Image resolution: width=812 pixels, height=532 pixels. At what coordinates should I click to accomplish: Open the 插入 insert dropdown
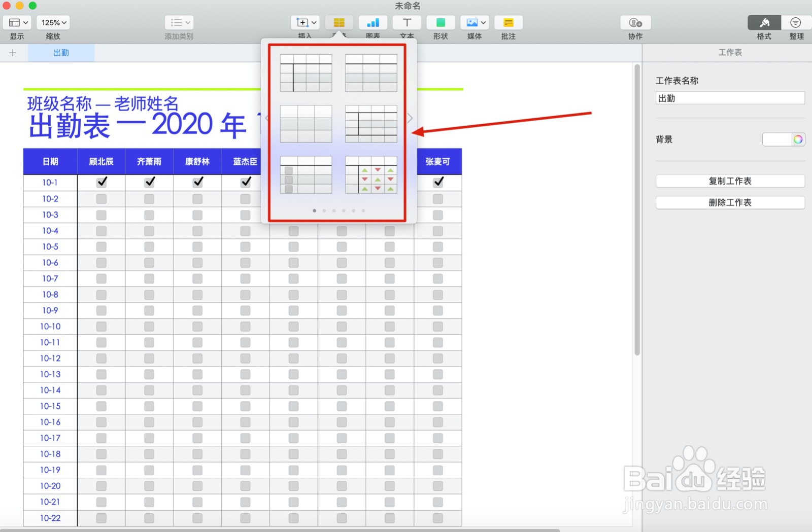(304, 22)
